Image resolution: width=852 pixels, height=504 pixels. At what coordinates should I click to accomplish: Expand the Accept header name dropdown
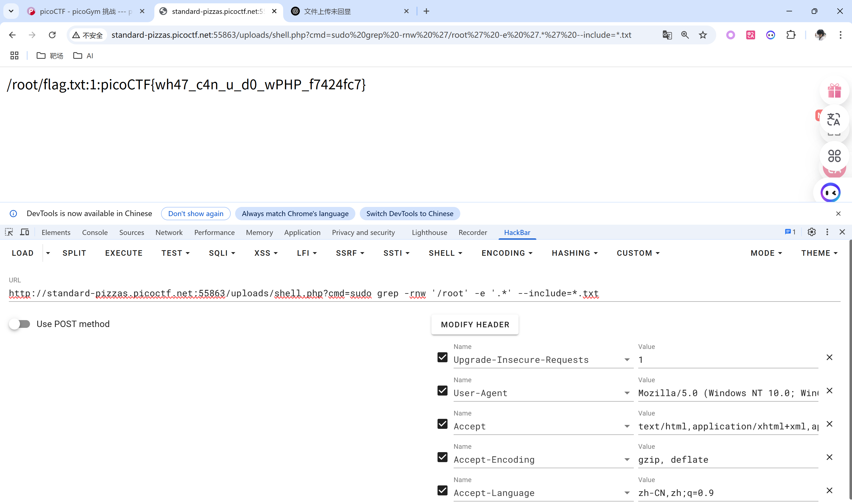[x=627, y=427]
